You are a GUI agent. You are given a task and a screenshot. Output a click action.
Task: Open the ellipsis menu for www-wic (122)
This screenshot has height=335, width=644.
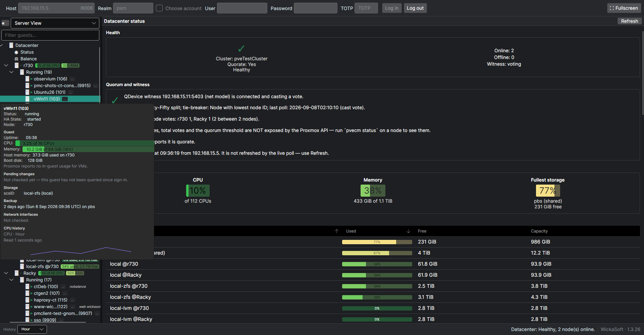72,307
